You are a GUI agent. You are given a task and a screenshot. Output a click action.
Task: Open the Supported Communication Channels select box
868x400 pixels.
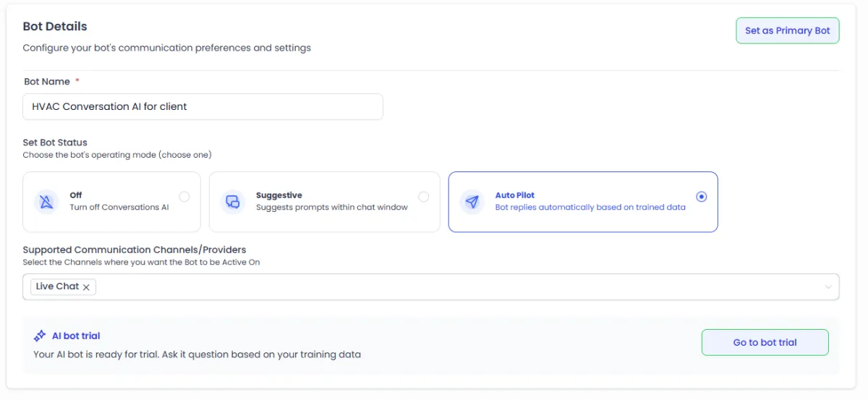tap(463, 287)
